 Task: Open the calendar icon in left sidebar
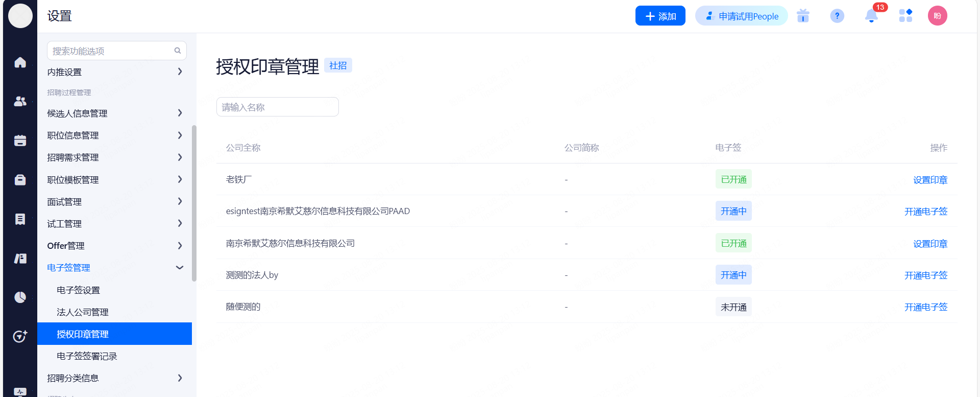point(20,141)
